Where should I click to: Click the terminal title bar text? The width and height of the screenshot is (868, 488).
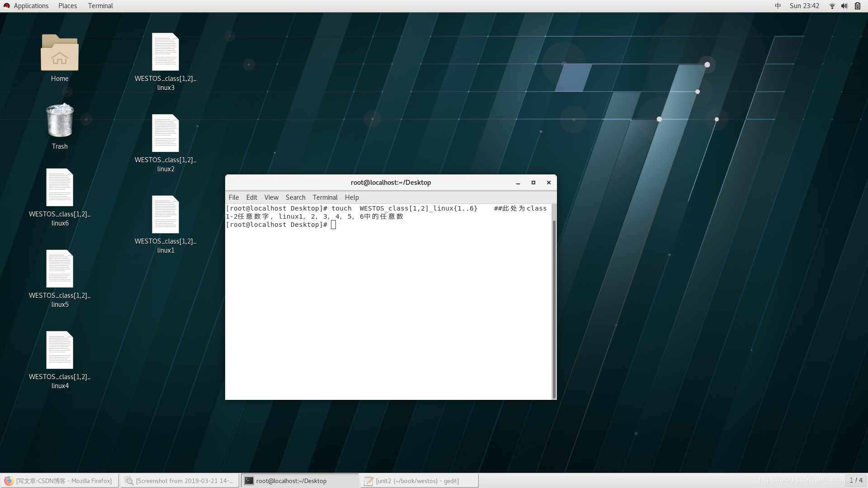click(x=391, y=183)
